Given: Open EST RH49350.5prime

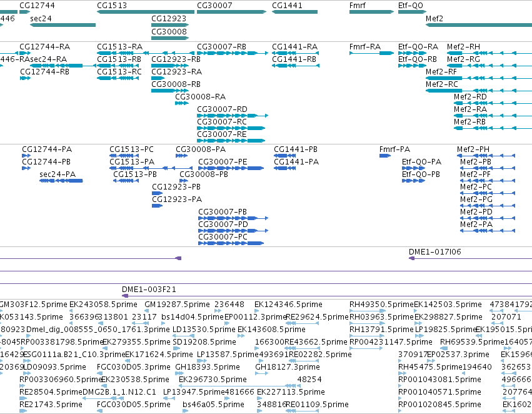Looking at the screenshot, I should click(382, 305).
